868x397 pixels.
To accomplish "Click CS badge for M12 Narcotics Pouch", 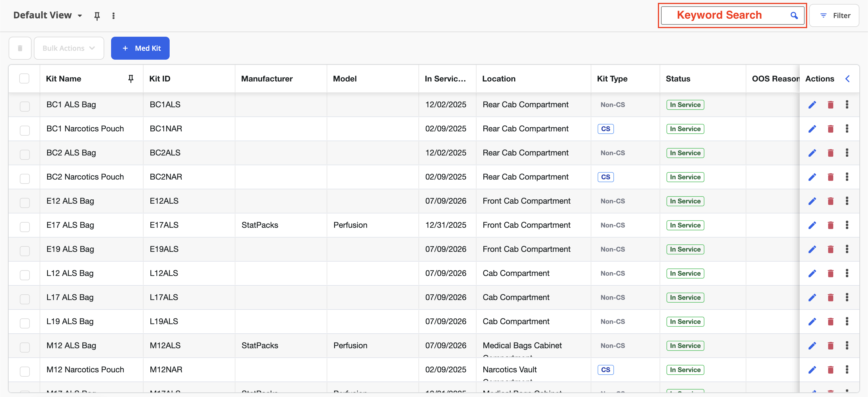I will pyautogui.click(x=606, y=370).
